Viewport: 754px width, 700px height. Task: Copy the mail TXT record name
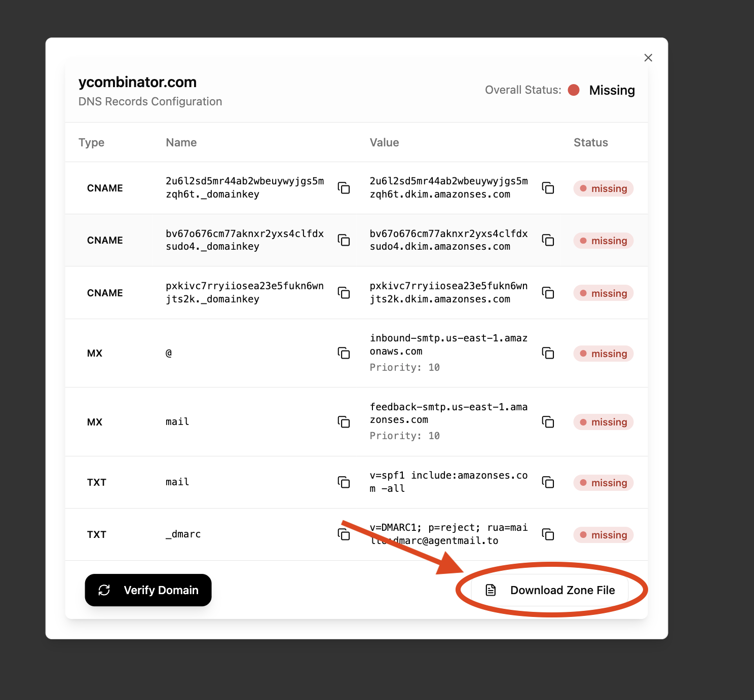pos(344,482)
